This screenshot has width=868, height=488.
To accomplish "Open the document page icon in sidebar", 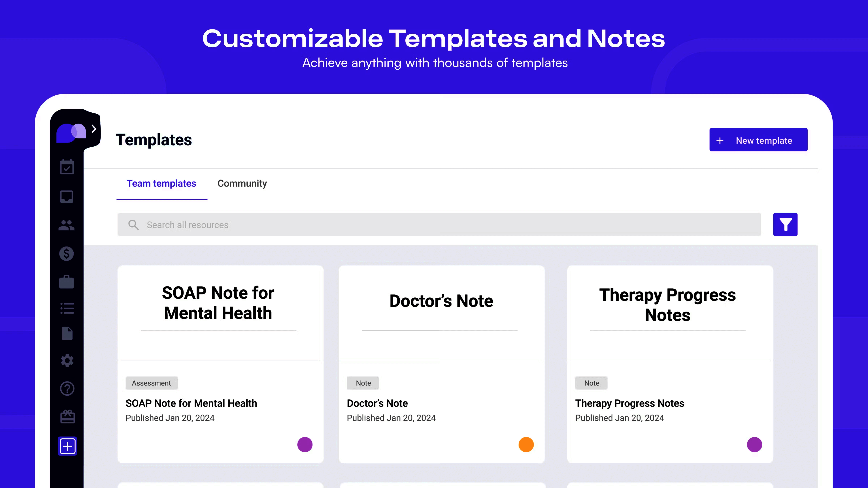I will pos(67,333).
